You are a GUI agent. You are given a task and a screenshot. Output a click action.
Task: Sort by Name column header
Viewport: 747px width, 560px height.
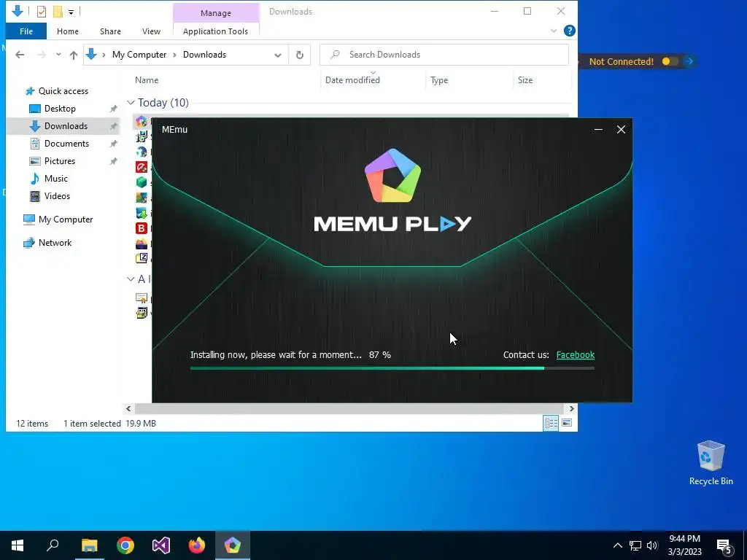pyautogui.click(x=147, y=80)
